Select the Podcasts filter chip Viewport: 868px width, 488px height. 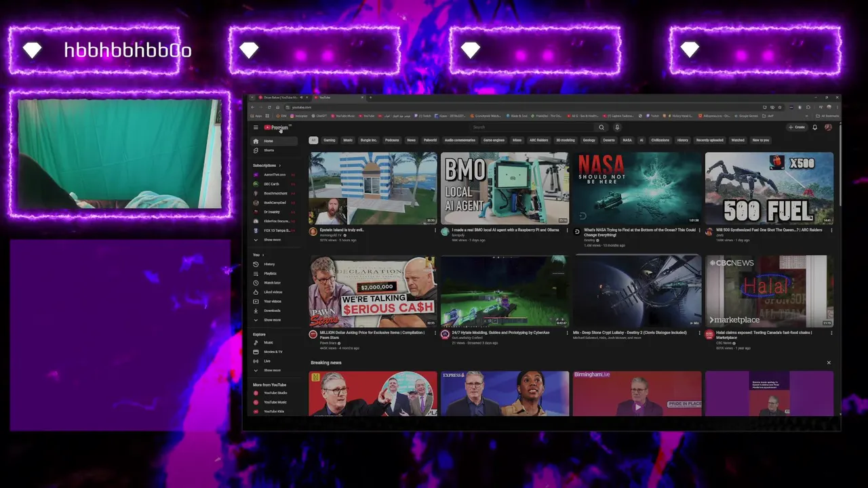392,140
